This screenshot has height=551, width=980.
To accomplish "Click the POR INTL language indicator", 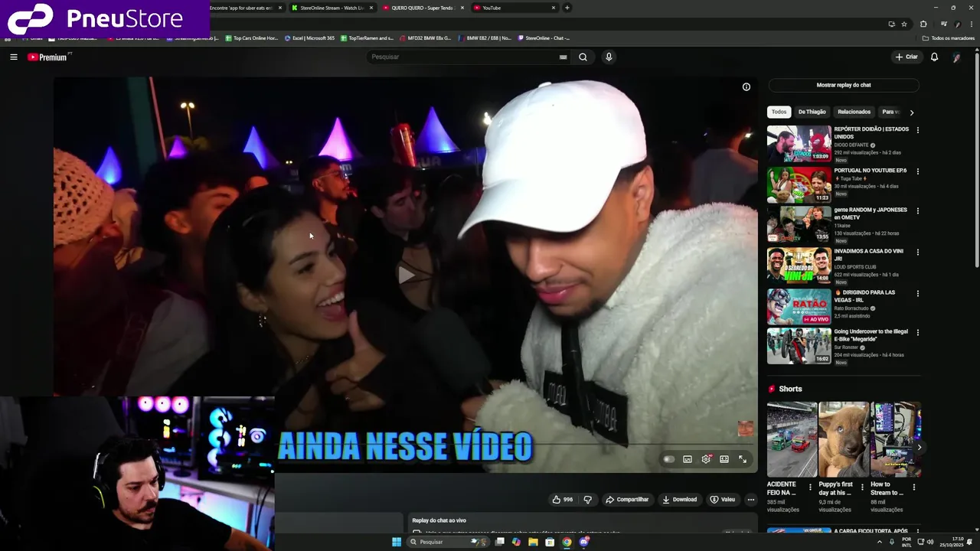I will tap(906, 542).
